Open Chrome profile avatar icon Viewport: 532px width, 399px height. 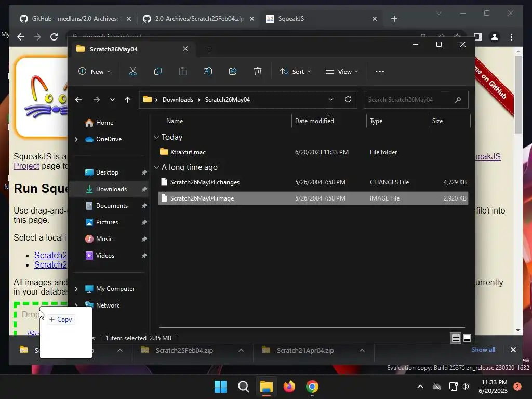pyautogui.click(x=495, y=37)
